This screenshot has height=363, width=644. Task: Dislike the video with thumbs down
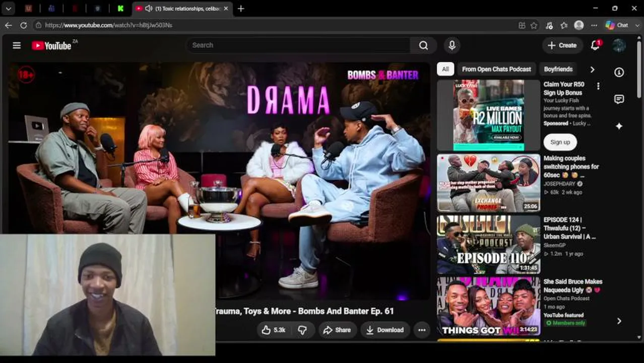point(302,330)
